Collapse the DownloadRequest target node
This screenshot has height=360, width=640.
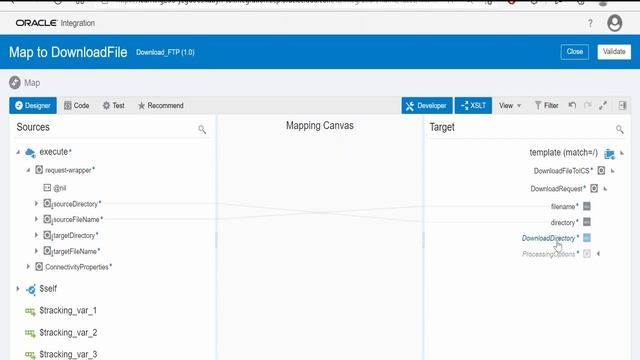[x=605, y=189]
